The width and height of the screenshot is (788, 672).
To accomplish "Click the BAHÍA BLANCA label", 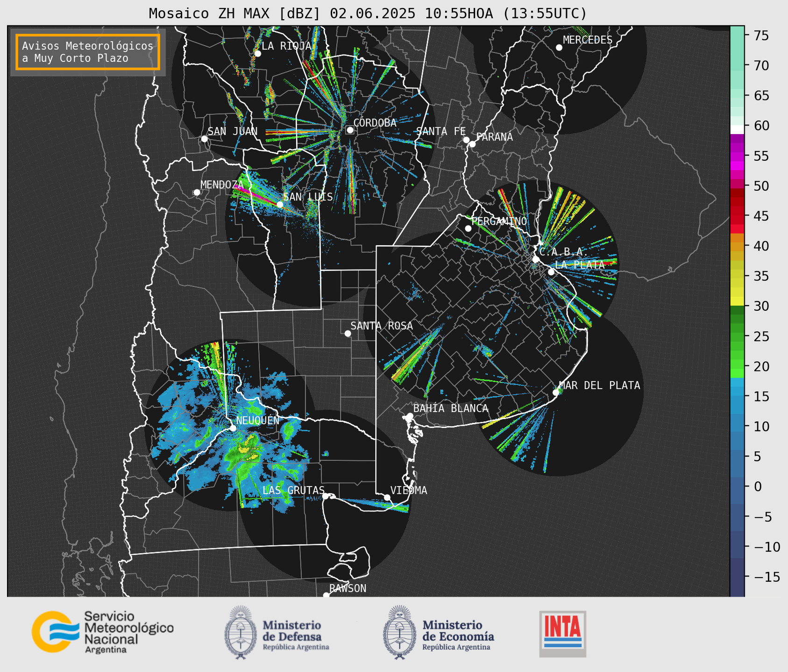I will pos(451,409).
